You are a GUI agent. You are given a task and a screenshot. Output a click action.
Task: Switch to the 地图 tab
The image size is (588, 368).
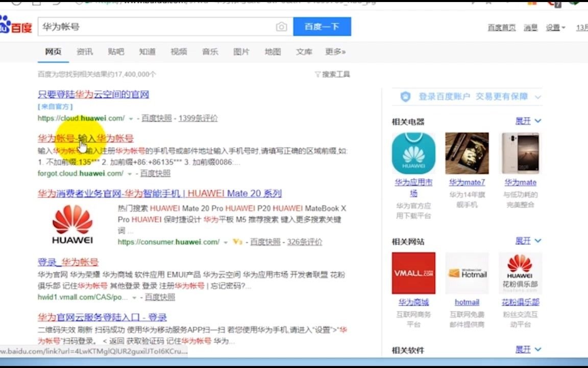(x=272, y=51)
